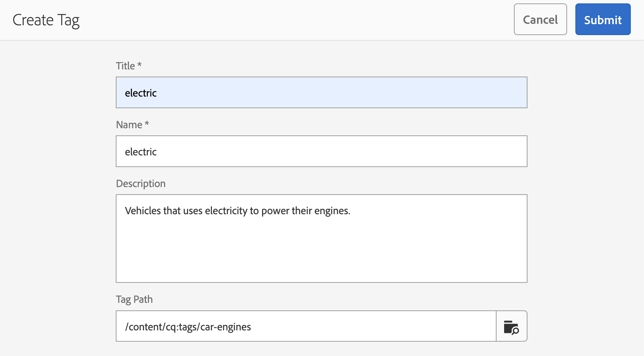
Task: Select the Tag Path field /content/cq:tags/car-engines
Action: 306,326
